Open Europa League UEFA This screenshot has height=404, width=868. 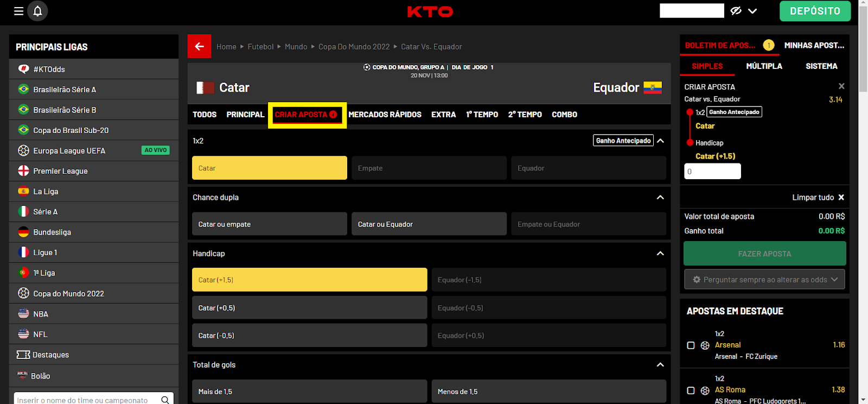pos(94,150)
